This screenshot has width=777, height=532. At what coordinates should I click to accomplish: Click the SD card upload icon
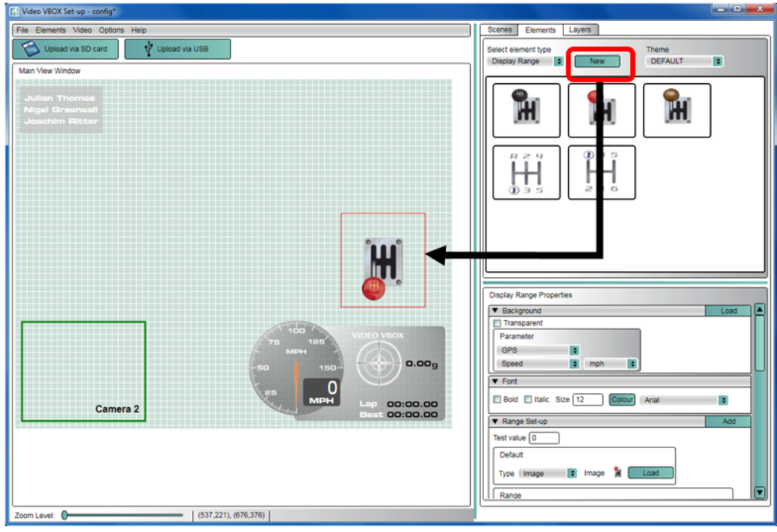[30, 49]
